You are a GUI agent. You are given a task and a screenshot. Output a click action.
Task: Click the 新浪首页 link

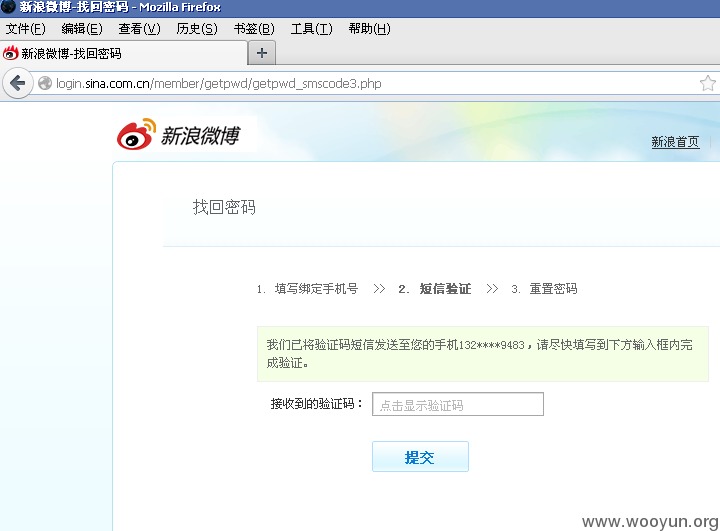tap(675, 142)
